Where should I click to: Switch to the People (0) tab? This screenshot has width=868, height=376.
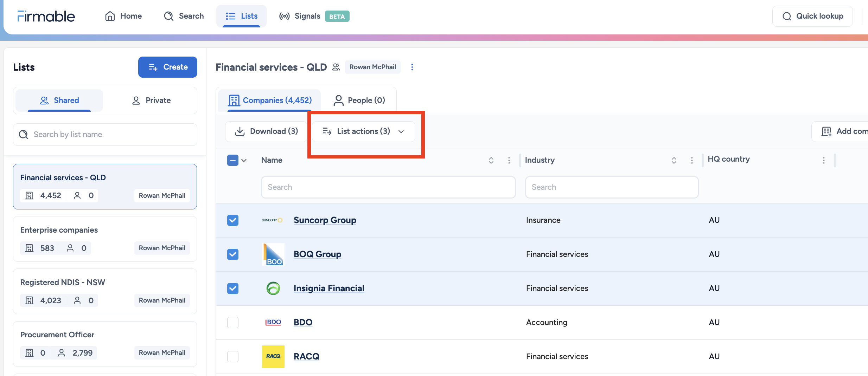tap(359, 101)
